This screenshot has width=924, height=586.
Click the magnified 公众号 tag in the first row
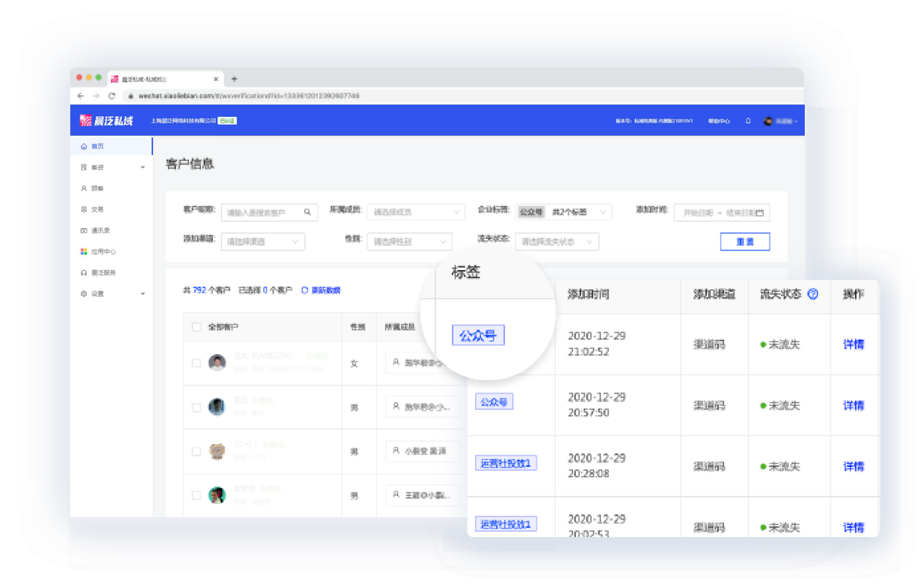[x=478, y=335]
